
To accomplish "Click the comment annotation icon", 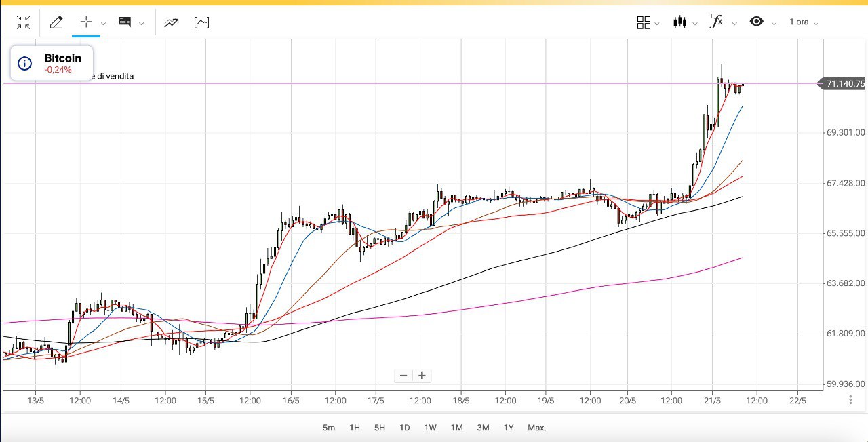I will point(125,22).
